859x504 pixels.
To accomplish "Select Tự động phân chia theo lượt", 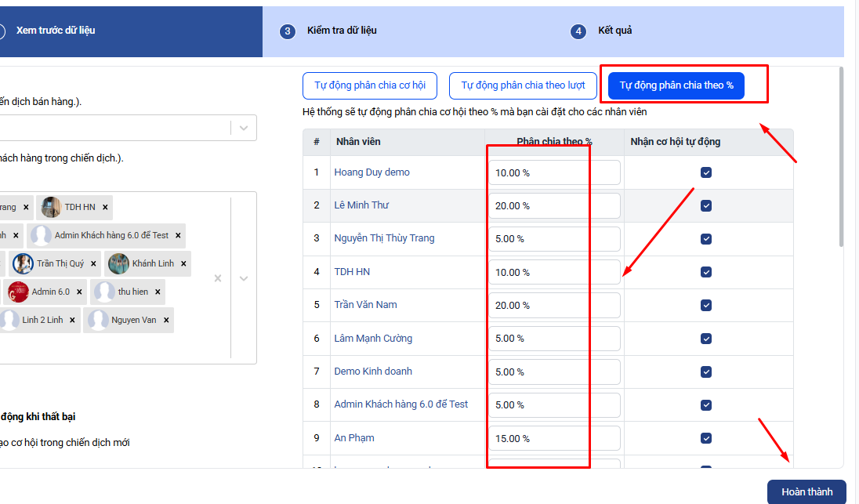I will coord(523,85).
